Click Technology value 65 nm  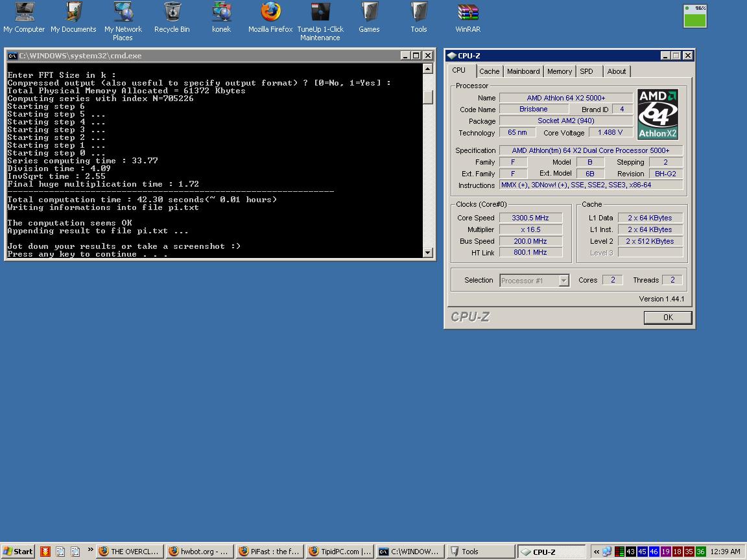[x=517, y=132]
